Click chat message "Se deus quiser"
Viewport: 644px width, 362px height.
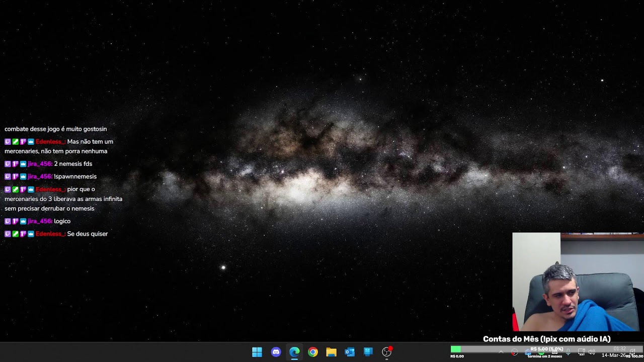[88, 234]
